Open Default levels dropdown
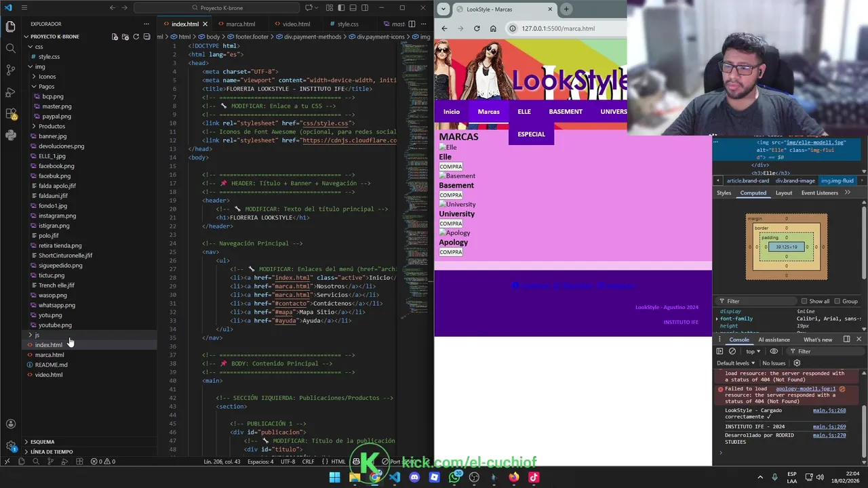Viewport: 868px width, 488px height. 736,363
